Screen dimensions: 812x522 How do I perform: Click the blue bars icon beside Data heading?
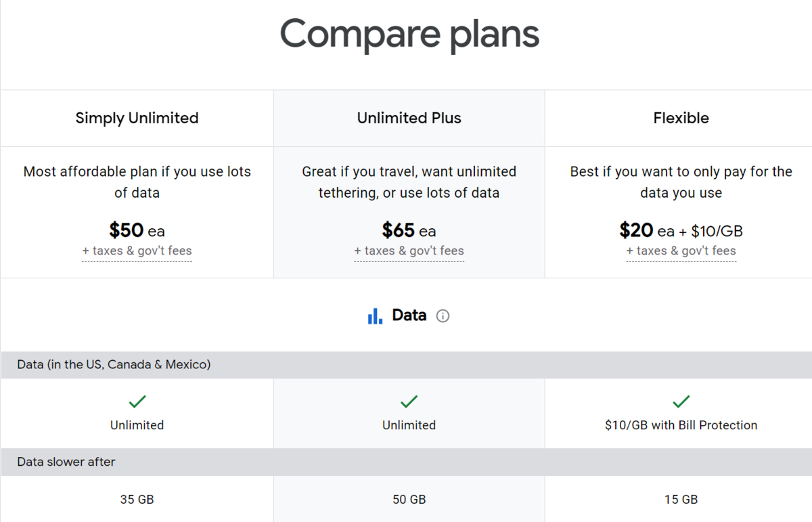click(375, 315)
